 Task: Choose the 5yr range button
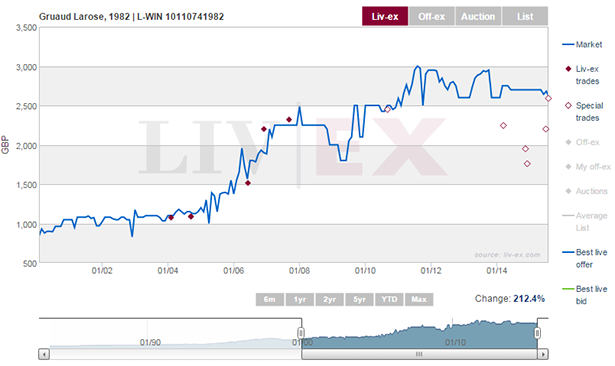[x=359, y=299]
